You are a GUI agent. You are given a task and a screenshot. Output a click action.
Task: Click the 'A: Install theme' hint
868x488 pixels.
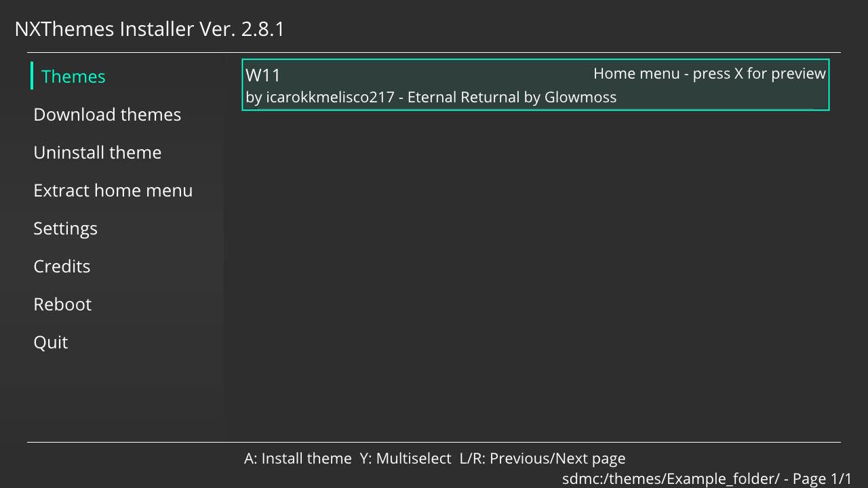click(x=298, y=459)
